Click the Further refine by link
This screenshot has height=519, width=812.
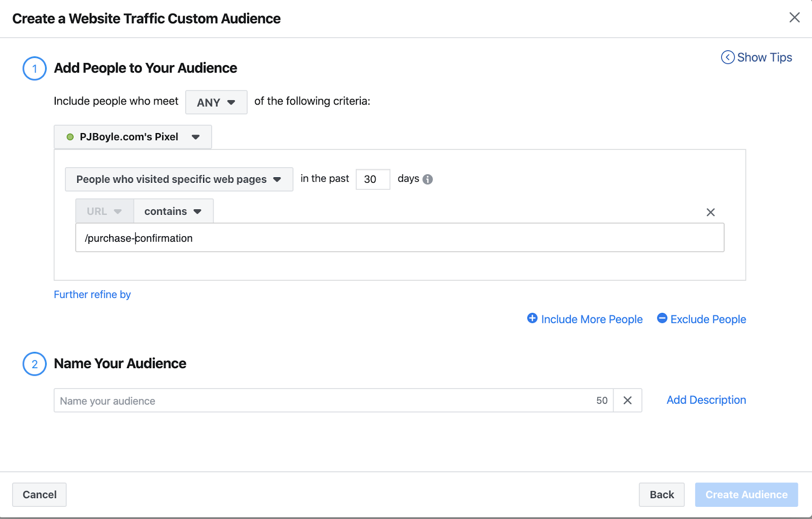92,295
